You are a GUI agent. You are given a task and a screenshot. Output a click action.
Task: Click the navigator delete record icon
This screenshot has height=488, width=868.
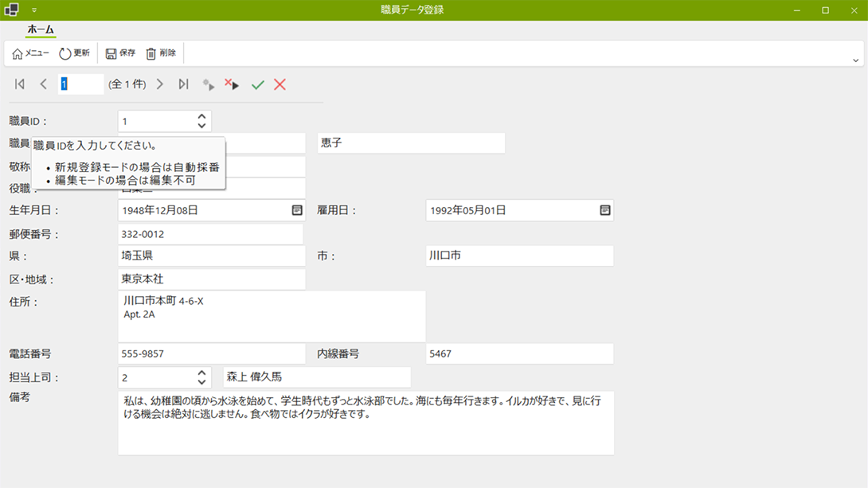[x=232, y=84]
